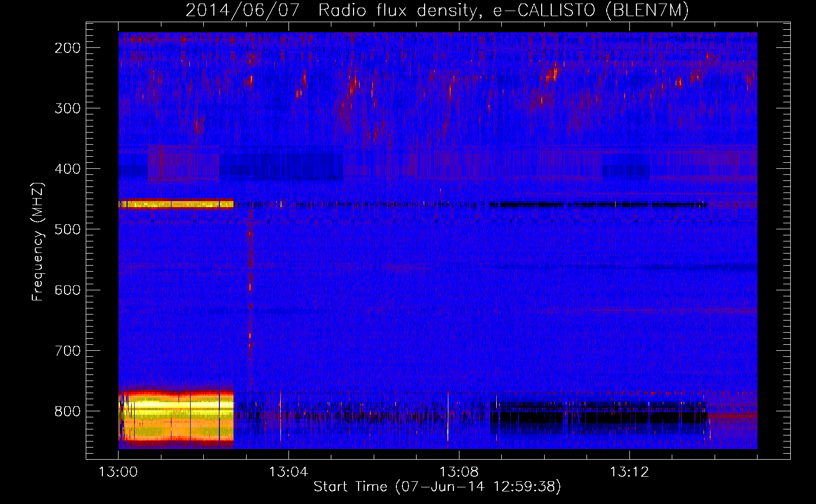816x504 pixels.
Task: Select the 'Frequency (MHZ)' y-axis label
Action: 38,242
